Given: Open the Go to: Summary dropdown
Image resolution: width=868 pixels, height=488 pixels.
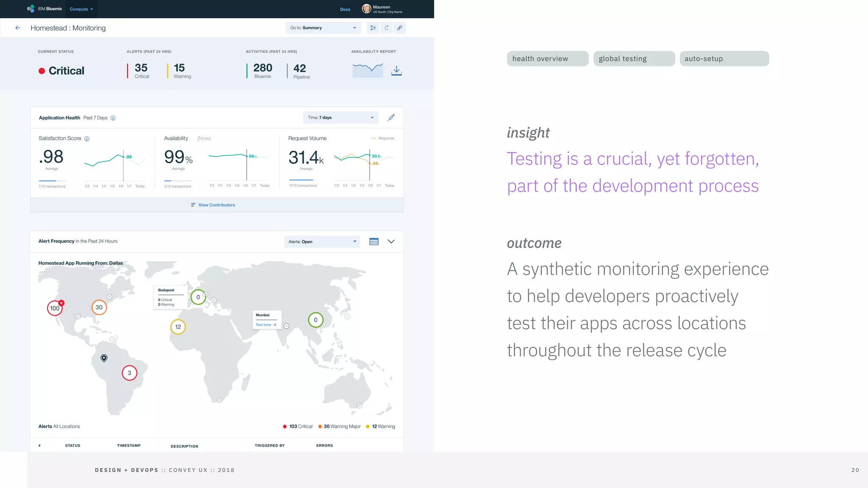Looking at the screenshot, I should pos(323,28).
